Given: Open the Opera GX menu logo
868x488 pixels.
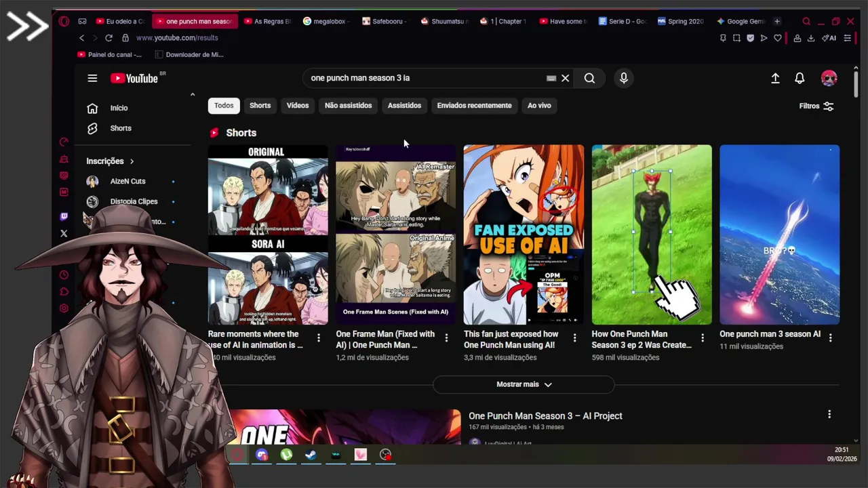Looking at the screenshot, I should [64, 21].
